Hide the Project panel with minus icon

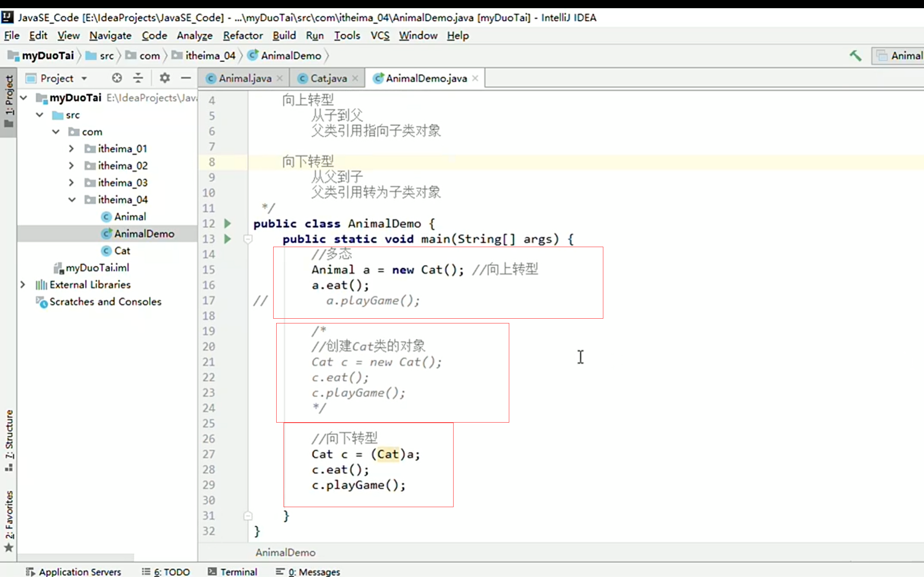[x=186, y=78]
